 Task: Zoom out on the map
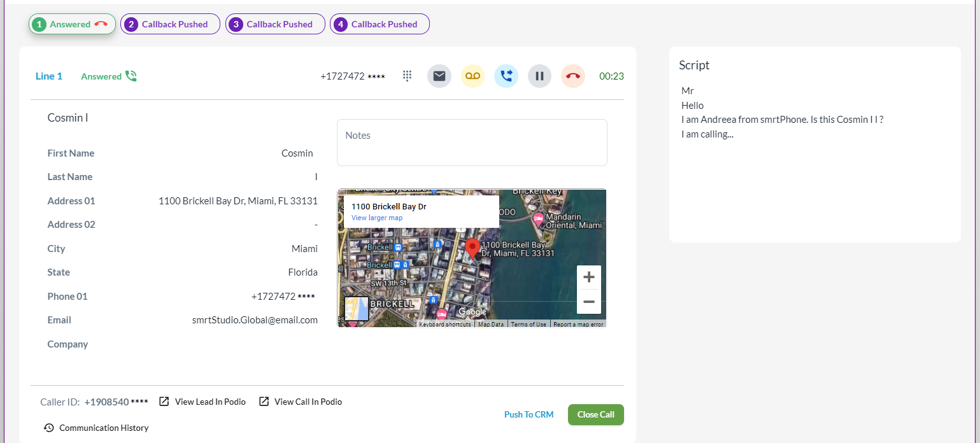click(588, 302)
